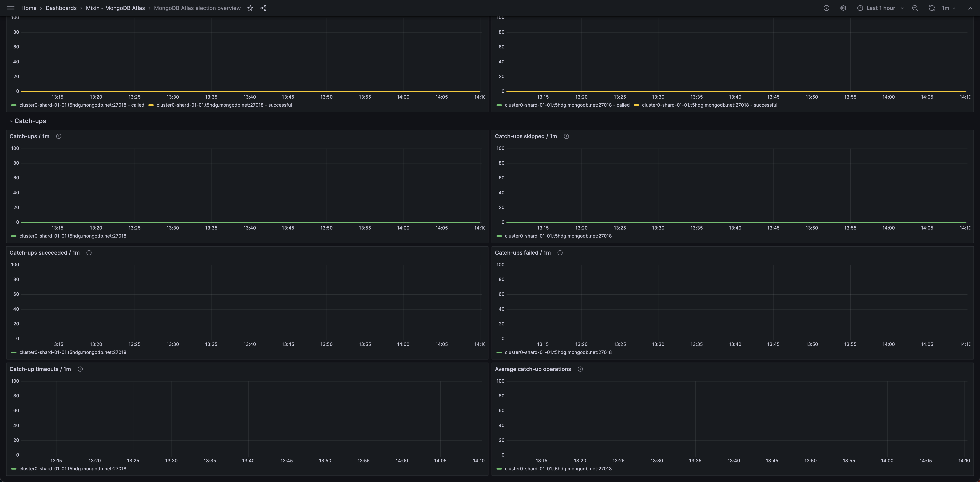This screenshot has width=980, height=482.
Task: Go to the Dashboards breadcrumb
Action: coord(61,8)
